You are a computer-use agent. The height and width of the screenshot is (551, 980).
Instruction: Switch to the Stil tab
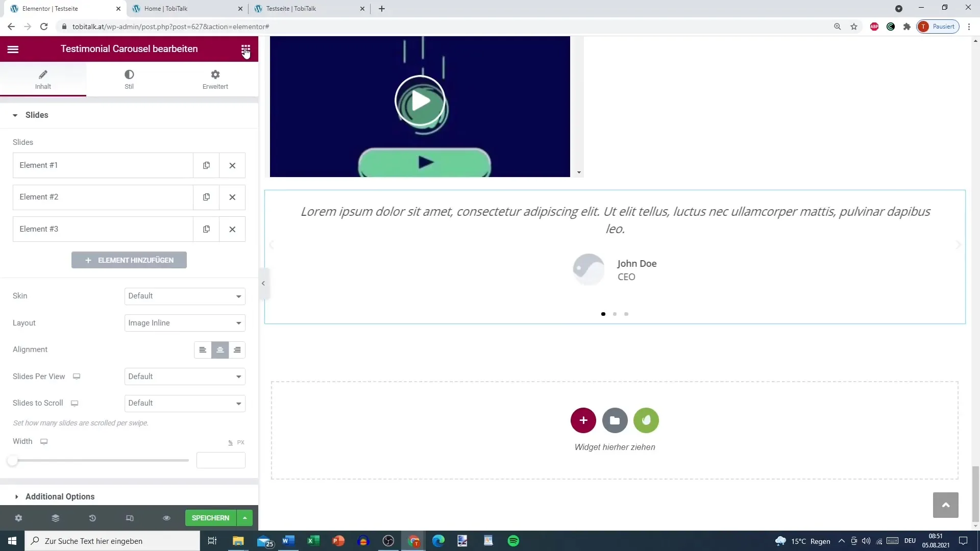[x=129, y=79]
